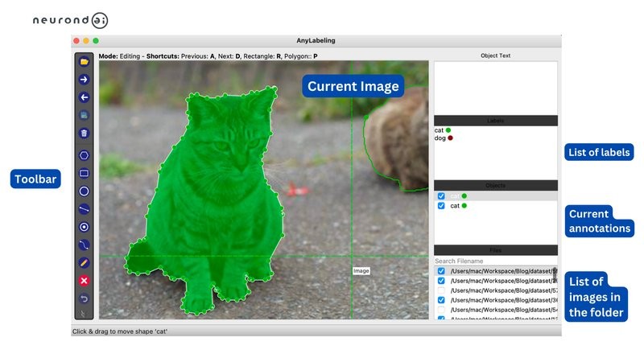Go to next image with right arrow

click(x=84, y=80)
